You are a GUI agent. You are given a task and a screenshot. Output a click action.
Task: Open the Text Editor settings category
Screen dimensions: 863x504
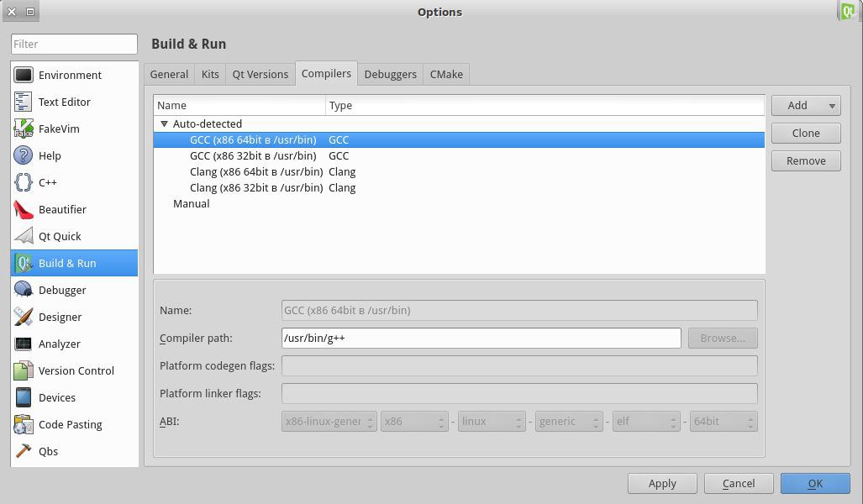(x=74, y=102)
